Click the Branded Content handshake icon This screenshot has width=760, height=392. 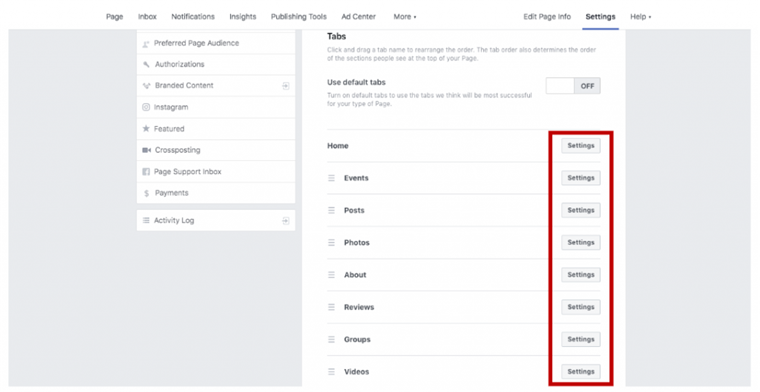[x=146, y=86]
